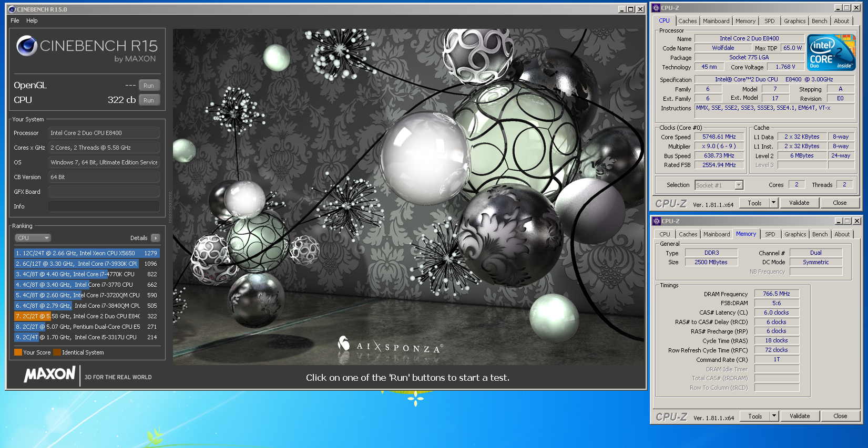Image resolution: width=868 pixels, height=448 pixels.
Task: Click the DRAM Frequency value 766.5 MHz
Action: tap(777, 294)
